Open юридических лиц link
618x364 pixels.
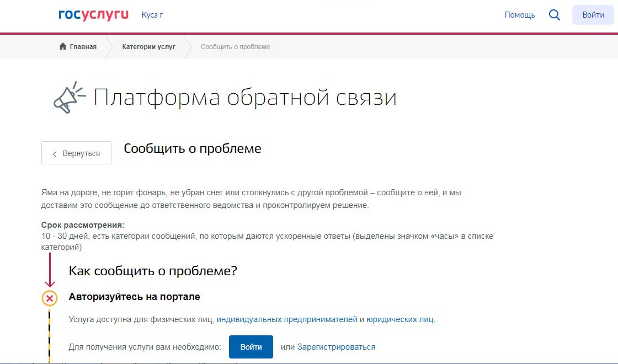pos(400,319)
